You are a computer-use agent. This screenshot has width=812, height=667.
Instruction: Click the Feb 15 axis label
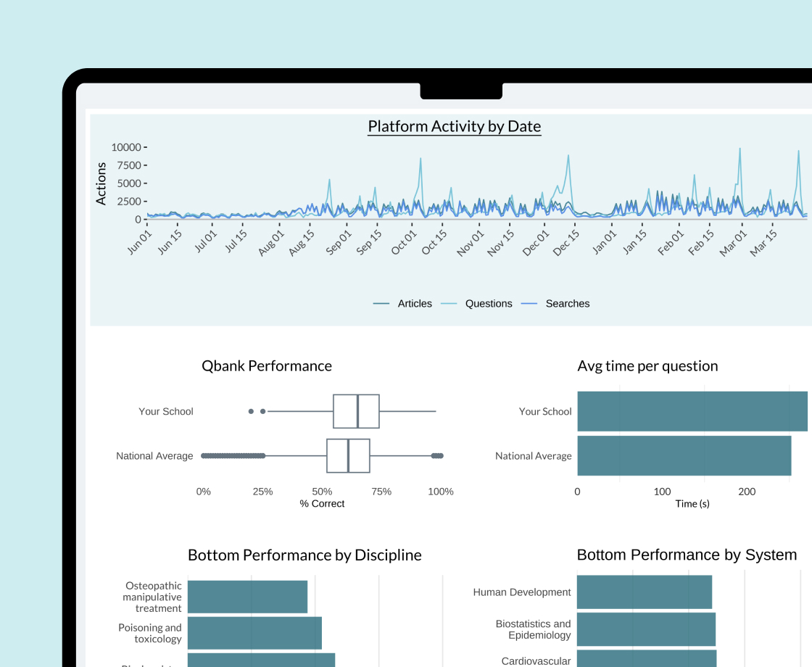[700, 242]
